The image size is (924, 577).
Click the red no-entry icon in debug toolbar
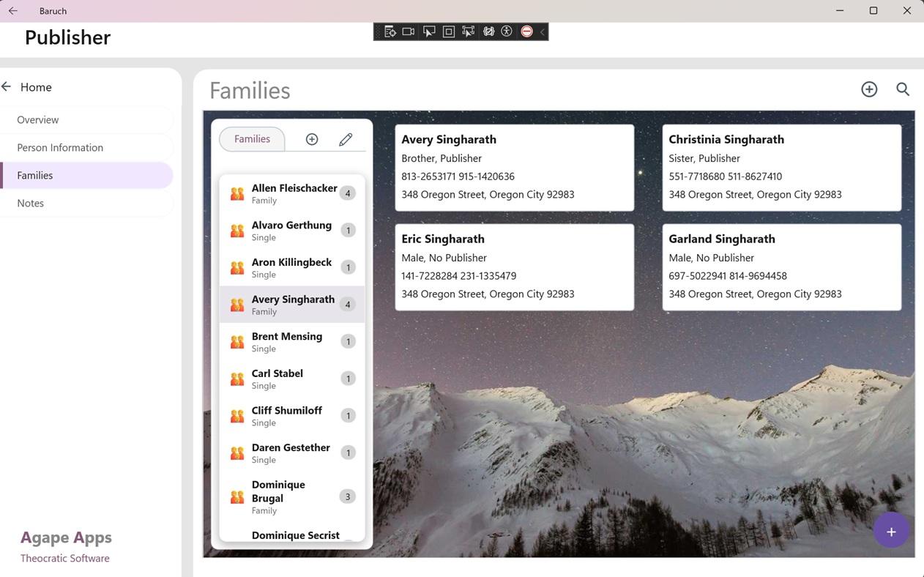coord(526,31)
